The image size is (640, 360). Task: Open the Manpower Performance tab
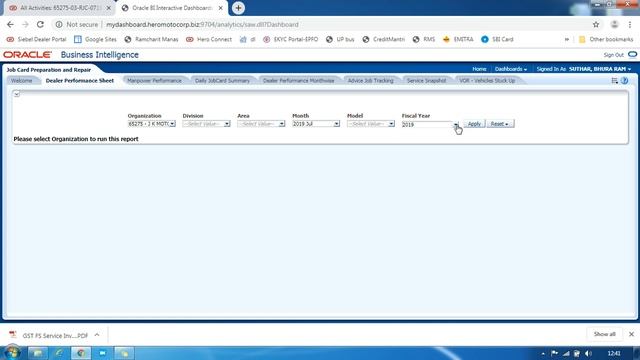click(154, 81)
